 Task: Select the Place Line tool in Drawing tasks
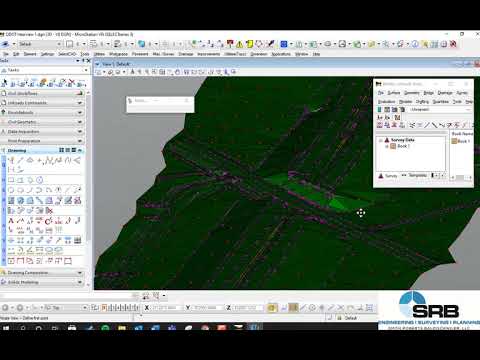tap(21, 161)
